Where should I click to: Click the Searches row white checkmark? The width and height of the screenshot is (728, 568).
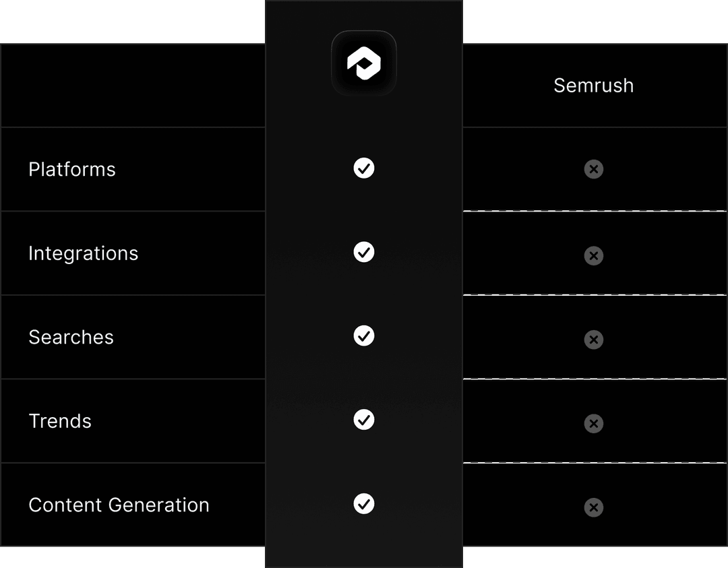364,336
